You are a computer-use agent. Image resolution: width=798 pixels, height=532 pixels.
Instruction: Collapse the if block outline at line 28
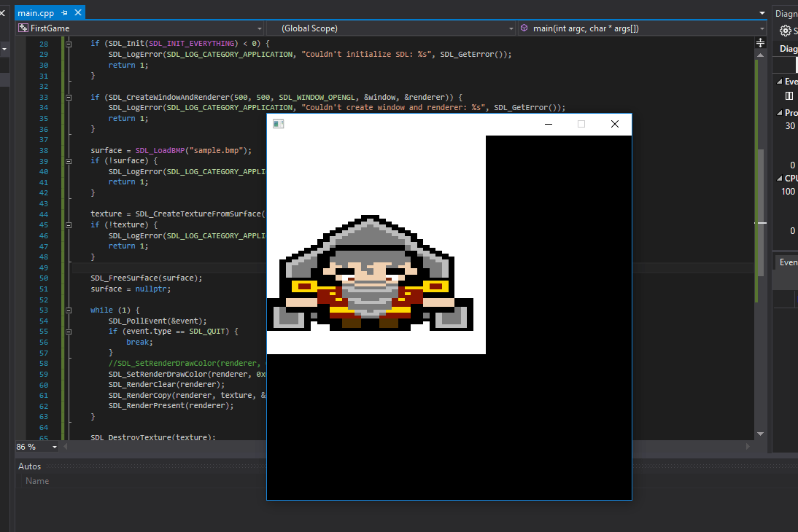(x=68, y=43)
